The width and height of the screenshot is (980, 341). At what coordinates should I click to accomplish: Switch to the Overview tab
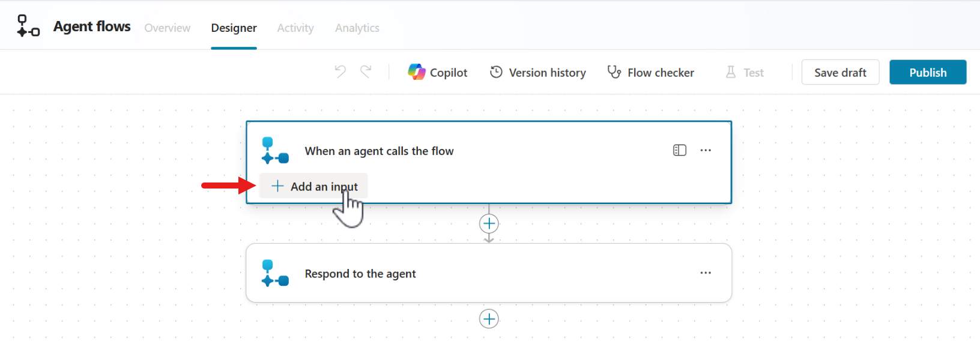pyautogui.click(x=168, y=28)
